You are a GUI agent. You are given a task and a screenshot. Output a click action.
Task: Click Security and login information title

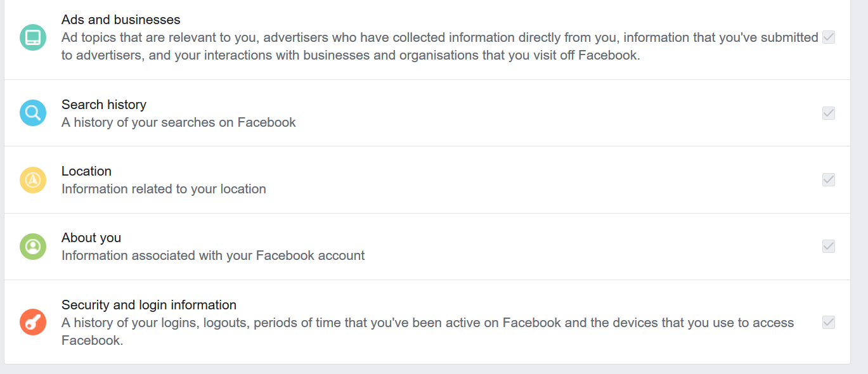(148, 305)
